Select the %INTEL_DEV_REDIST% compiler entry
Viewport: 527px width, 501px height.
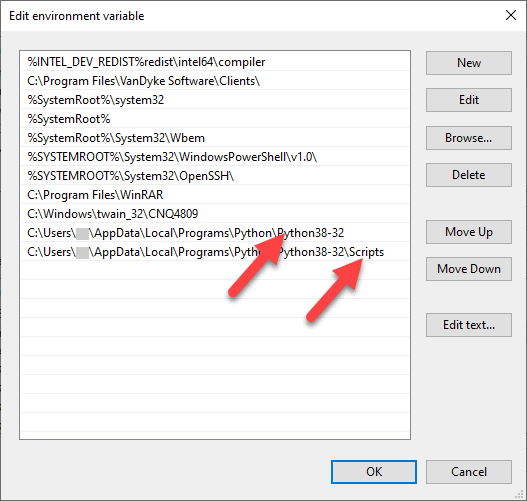coord(215,62)
